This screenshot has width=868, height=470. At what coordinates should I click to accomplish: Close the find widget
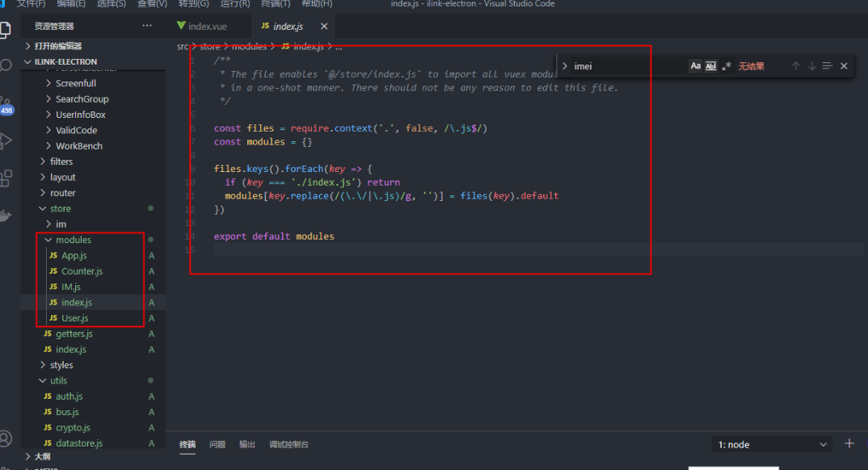(x=844, y=65)
